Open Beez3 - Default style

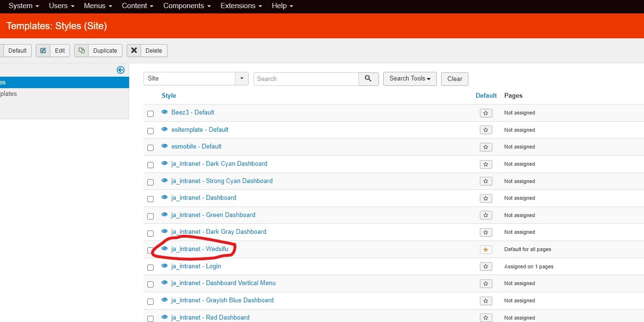pyautogui.click(x=193, y=112)
